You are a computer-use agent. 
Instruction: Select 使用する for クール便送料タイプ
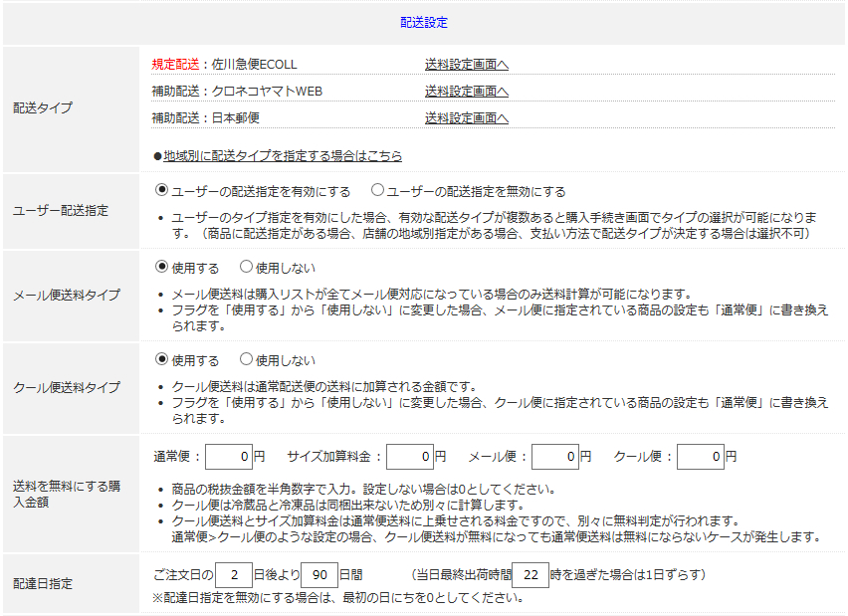[x=161, y=358]
